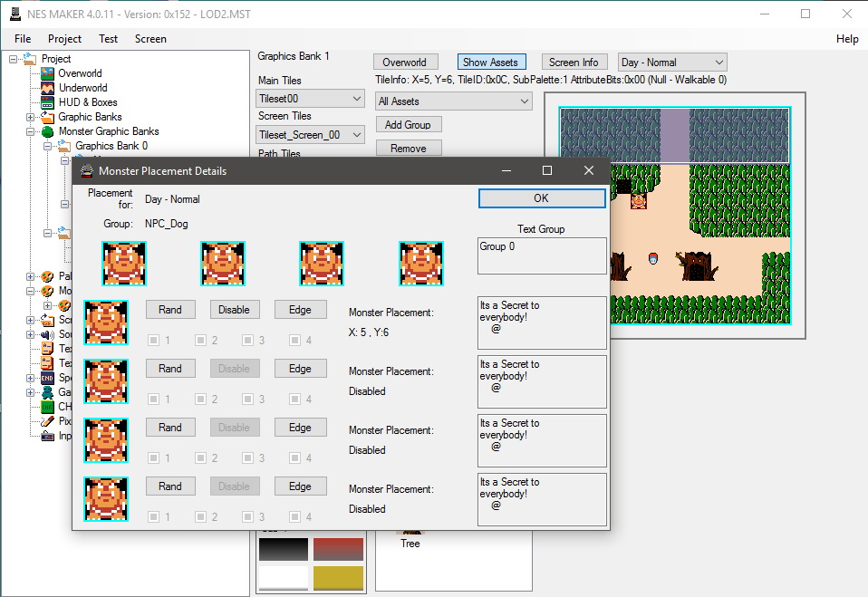Click the Monster Graphic Banks green icon

(48, 131)
